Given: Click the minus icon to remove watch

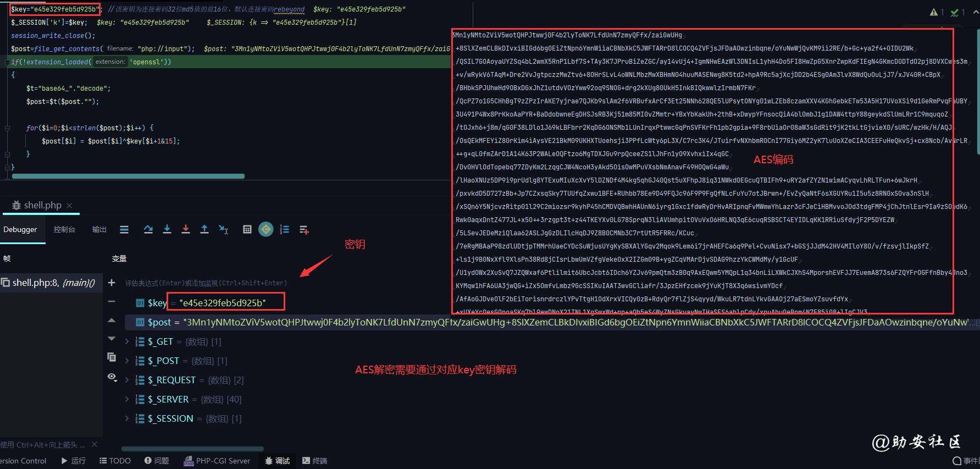Looking at the screenshot, I should (112, 301).
